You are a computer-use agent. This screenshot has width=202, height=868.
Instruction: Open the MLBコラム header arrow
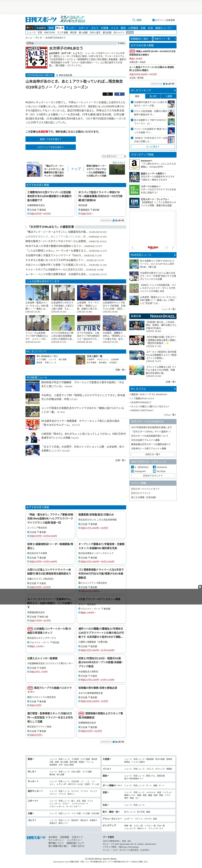(175, 389)
